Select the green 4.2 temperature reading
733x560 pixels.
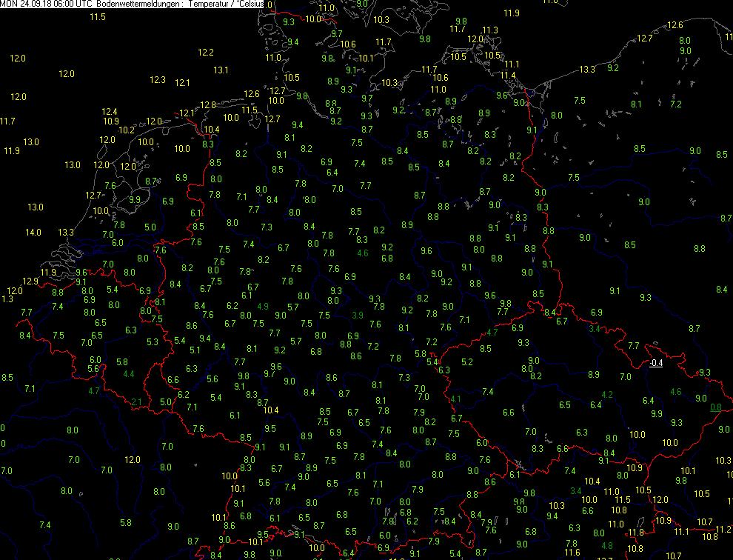click(607, 394)
